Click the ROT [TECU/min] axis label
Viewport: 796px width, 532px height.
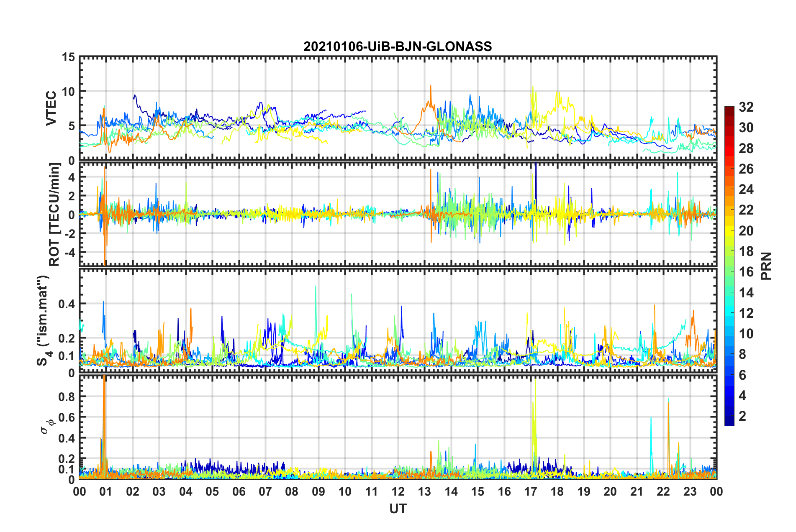[x=54, y=215]
